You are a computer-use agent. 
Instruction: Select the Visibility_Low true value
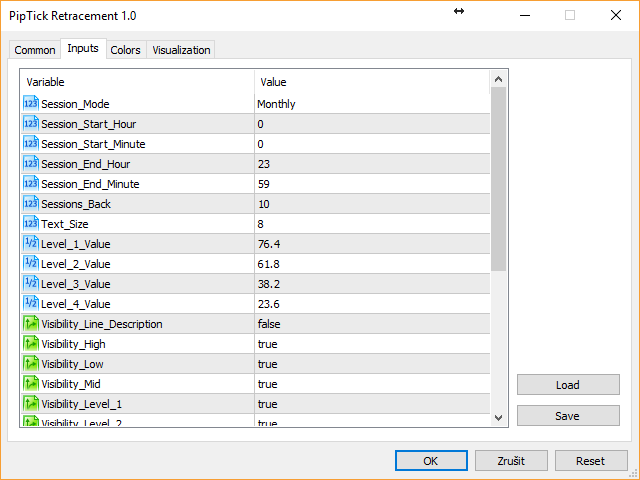pyautogui.click(x=268, y=364)
